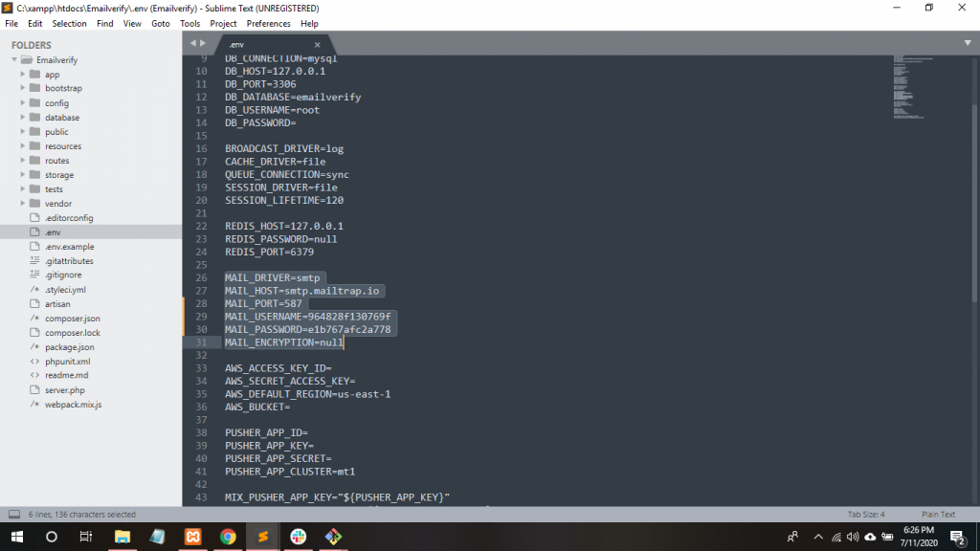Open the Goto menu
980x551 pixels.
coord(161,23)
